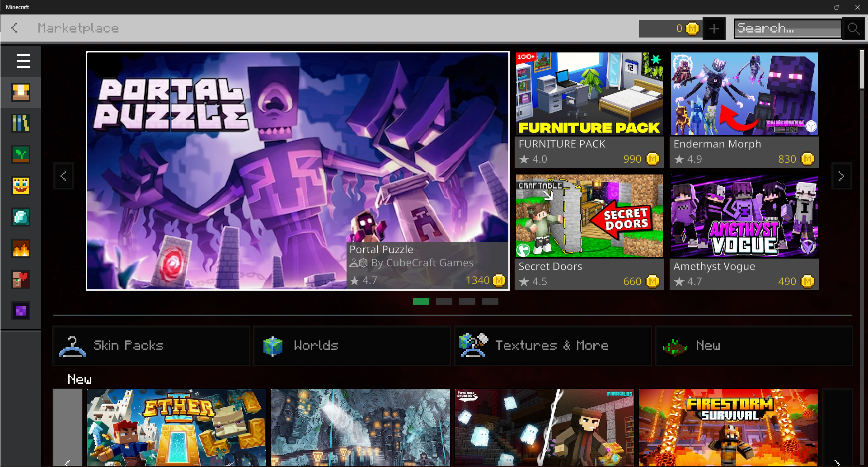Click the Minecoin balance display
This screenshot has height=467, width=868.
coord(671,28)
